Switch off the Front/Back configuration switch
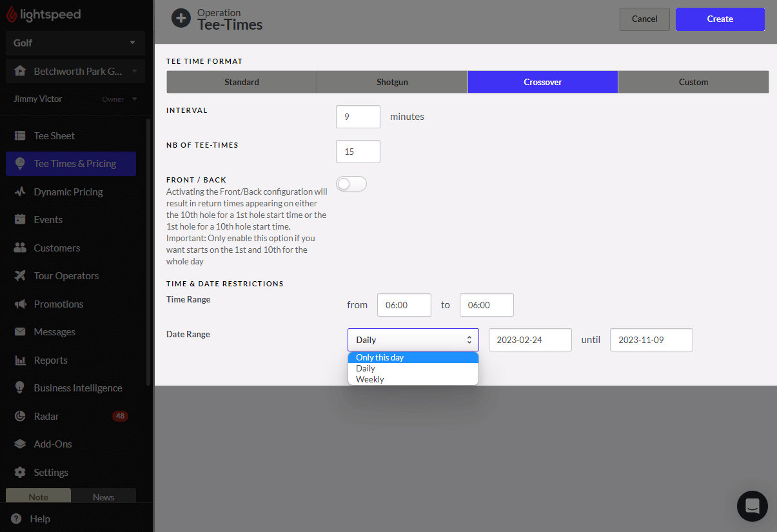Image resolution: width=777 pixels, height=532 pixels. 351,184
